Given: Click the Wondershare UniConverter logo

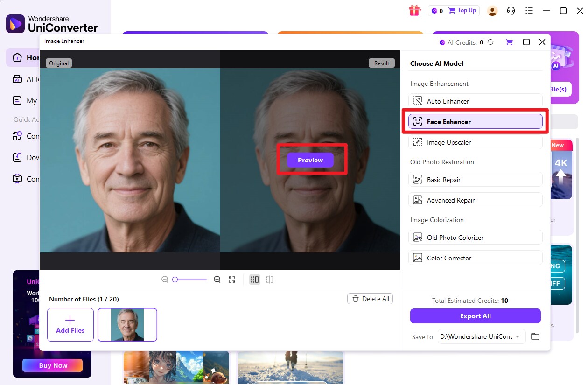Looking at the screenshot, I should click(52, 24).
